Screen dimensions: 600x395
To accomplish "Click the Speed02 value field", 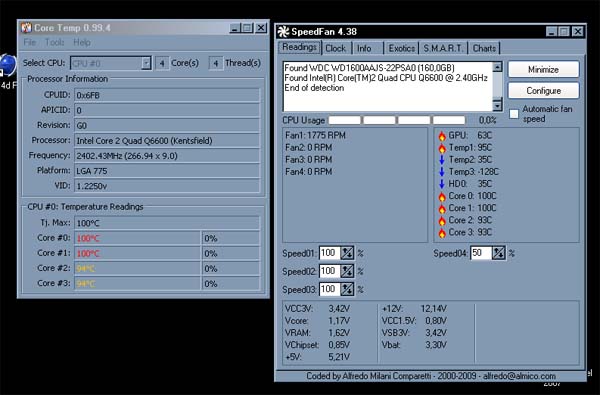I will click(x=329, y=271).
